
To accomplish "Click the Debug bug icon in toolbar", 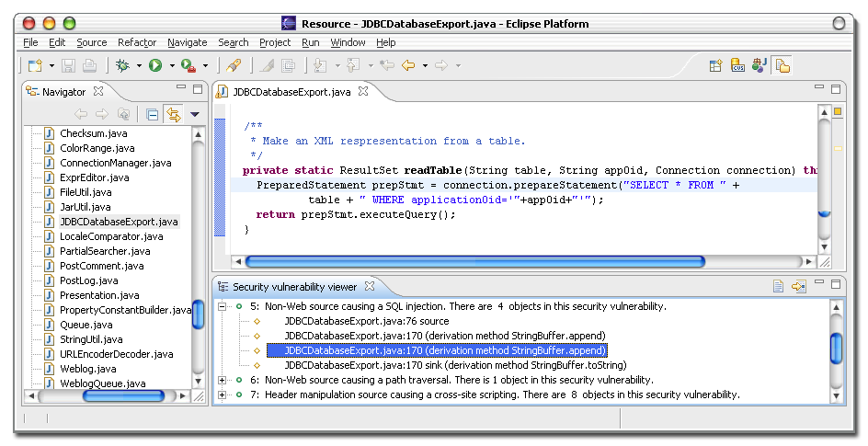I will [x=122, y=65].
